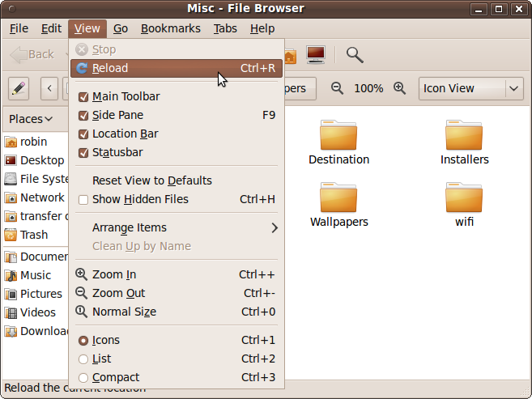Open the Wallpapers folder
532x399 pixels.
[338, 205]
